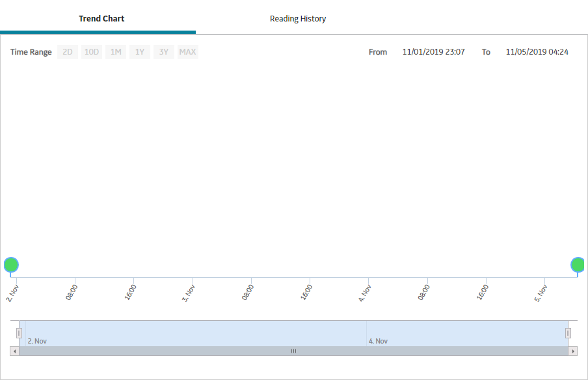Click the navigator scrollbar left arrow
The width and height of the screenshot is (588, 380).
14,351
